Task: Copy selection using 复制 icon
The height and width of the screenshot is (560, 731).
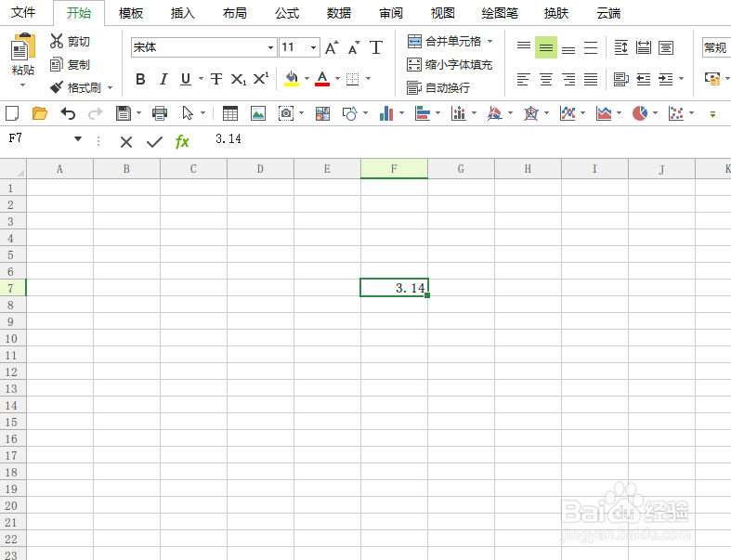Action: click(57, 64)
